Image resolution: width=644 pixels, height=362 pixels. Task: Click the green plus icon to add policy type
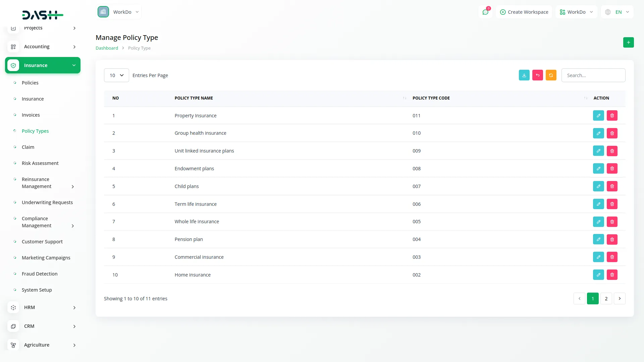(x=629, y=43)
